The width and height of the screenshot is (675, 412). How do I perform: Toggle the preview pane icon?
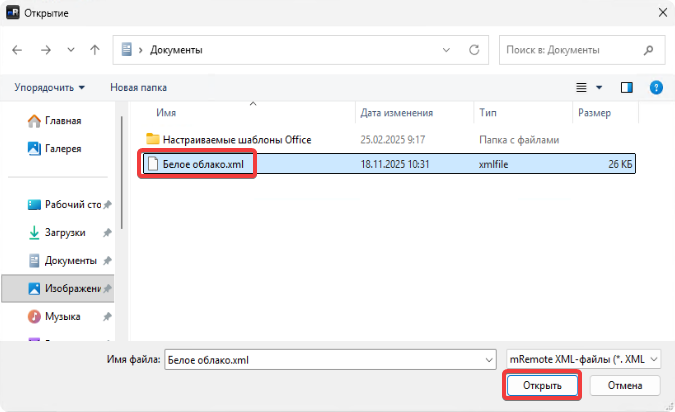click(627, 88)
